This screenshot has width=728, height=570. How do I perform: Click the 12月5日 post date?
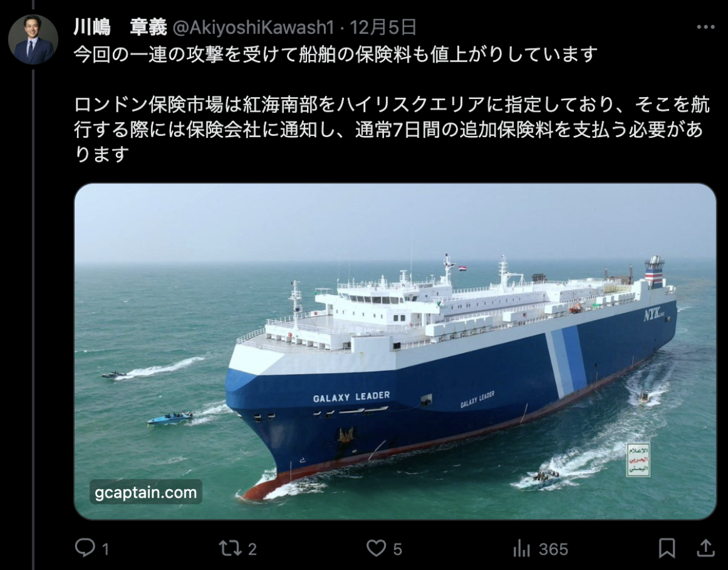click(383, 27)
